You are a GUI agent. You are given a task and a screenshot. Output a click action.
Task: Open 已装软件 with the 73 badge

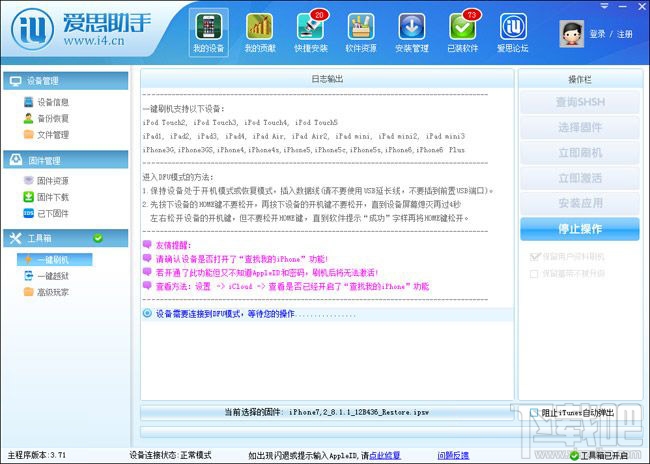(x=463, y=32)
